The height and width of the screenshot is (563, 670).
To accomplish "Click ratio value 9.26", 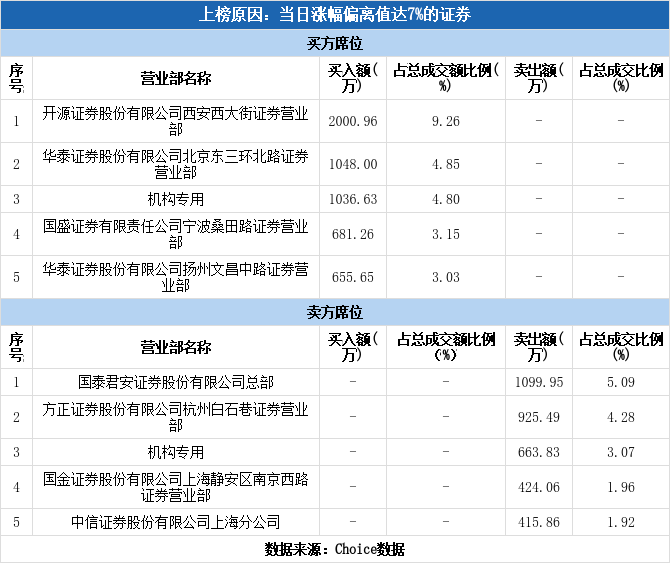I will (x=446, y=121).
